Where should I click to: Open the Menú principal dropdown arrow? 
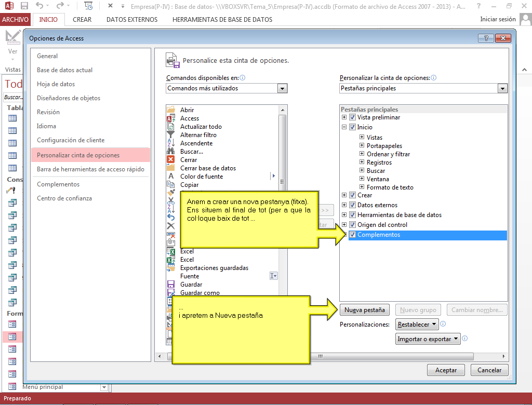point(104,387)
